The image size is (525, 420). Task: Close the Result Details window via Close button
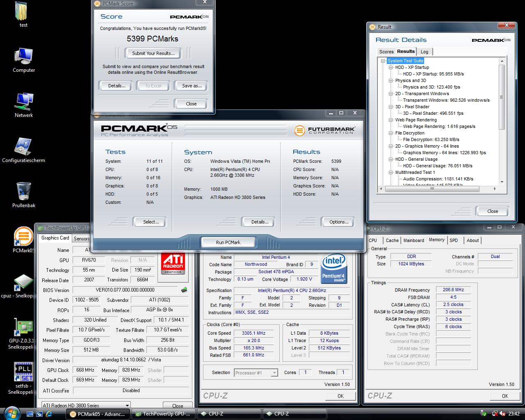493,211
